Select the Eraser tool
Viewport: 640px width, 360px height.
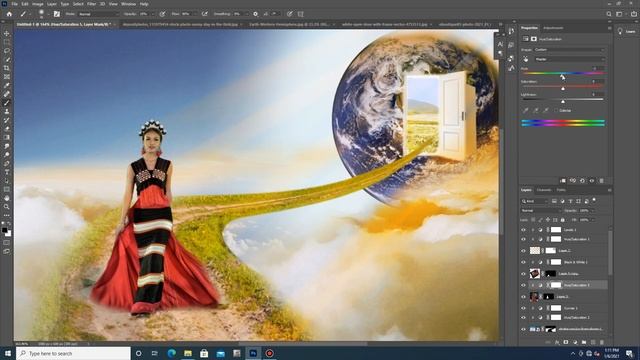pos(7,129)
